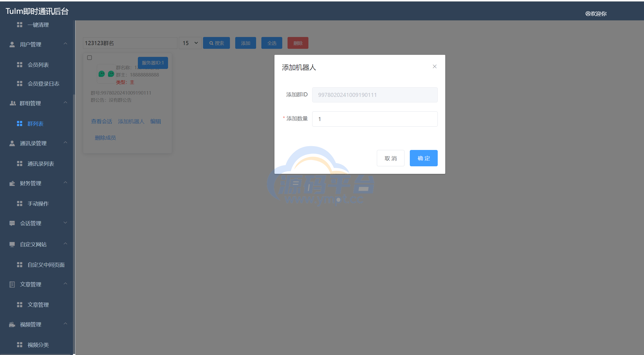Focus the 添加数量 input field
Screen dimensions: 644x355
(x=375, y=119)
